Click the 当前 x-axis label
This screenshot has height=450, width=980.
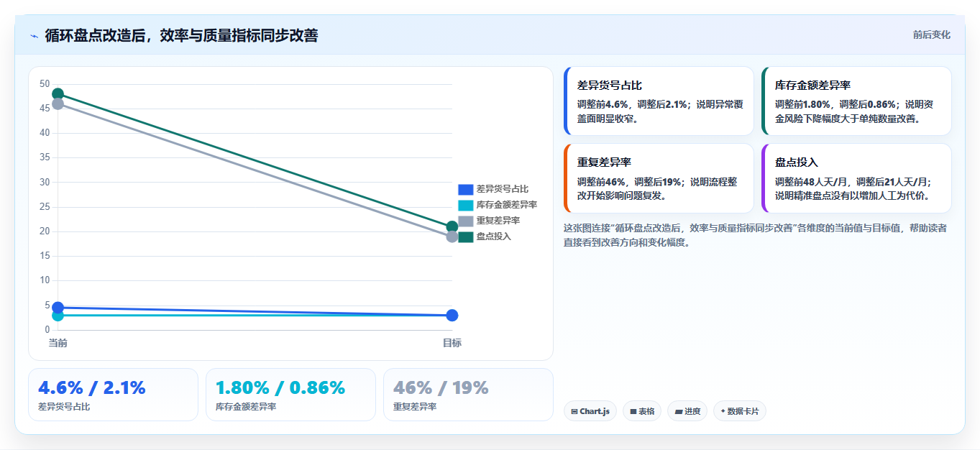[58, 344]
